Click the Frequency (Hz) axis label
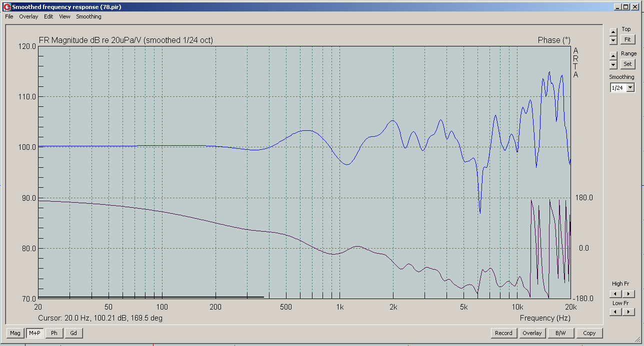The height and width of the screenshot is (346, 644). [x=545, y=318]
